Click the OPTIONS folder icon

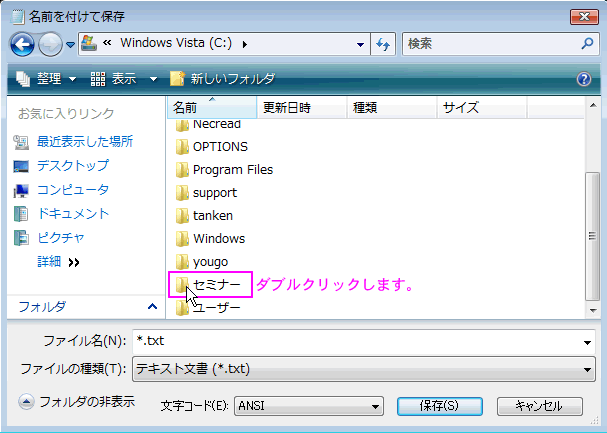tap(182, 147)
